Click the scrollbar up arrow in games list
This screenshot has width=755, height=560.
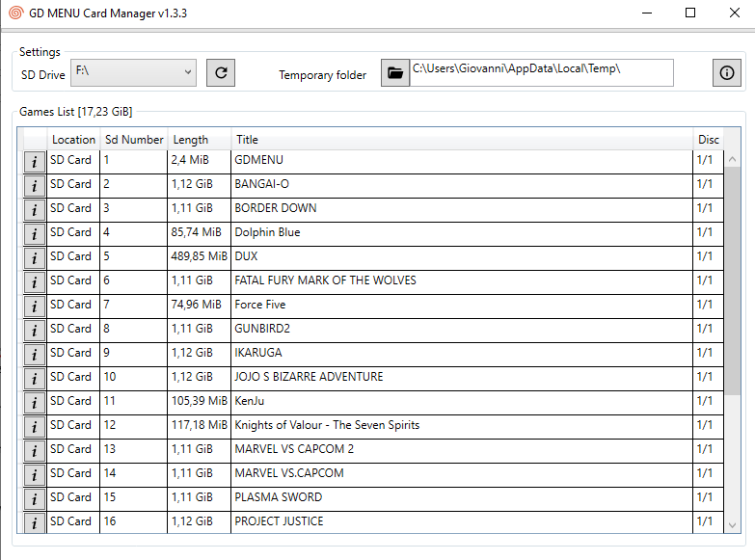point(733,159)
